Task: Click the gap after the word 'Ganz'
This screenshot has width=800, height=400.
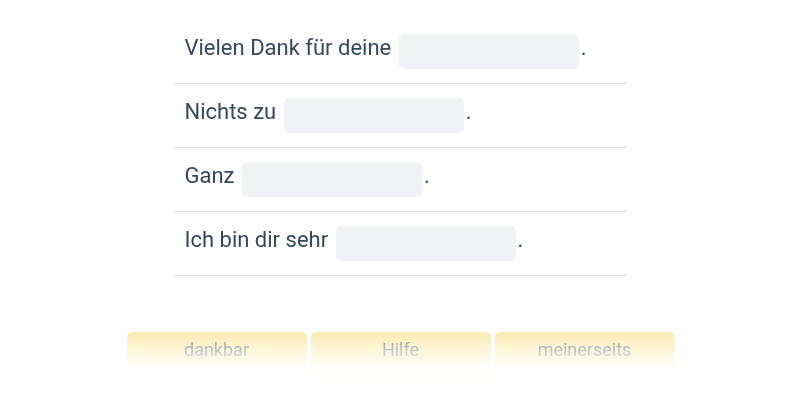Action: [x=331, y=179]
